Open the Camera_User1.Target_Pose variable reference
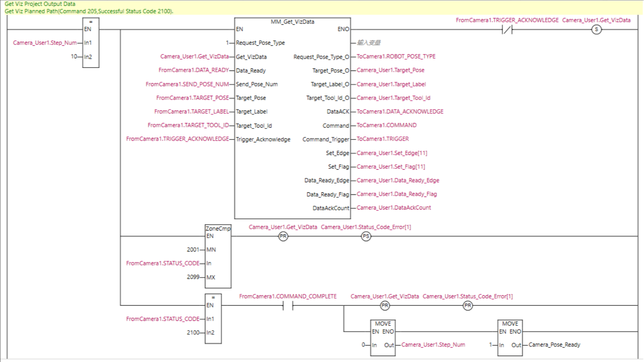 390,70
